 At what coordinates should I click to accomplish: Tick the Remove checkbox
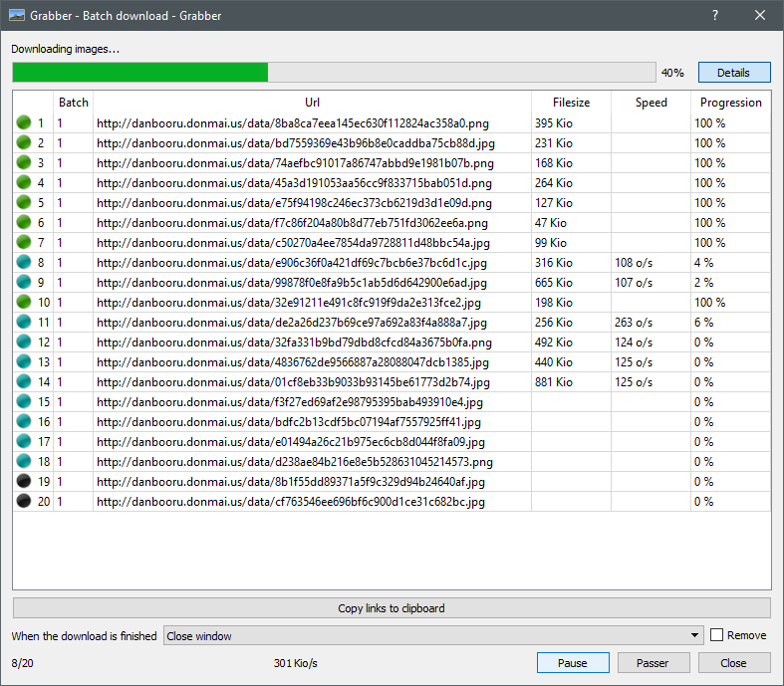coord(716,635)
